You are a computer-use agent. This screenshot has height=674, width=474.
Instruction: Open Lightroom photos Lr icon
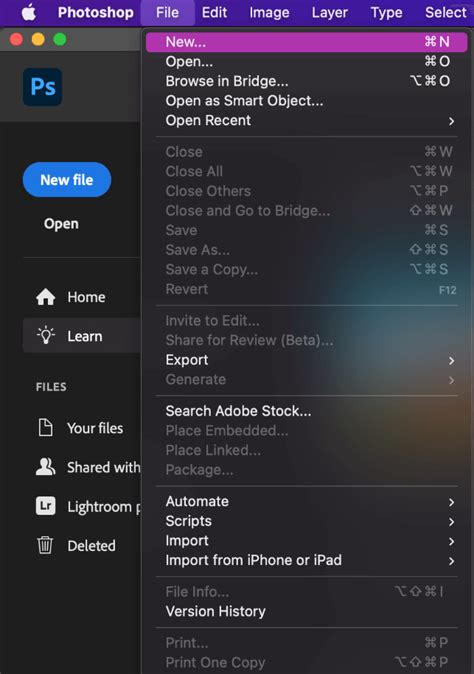[46, 506]
